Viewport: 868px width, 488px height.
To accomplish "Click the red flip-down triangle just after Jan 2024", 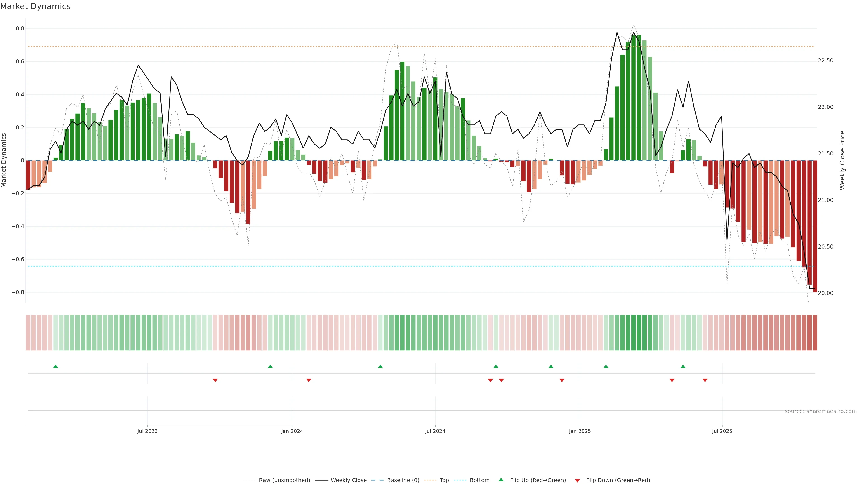I will coord(309,380).
